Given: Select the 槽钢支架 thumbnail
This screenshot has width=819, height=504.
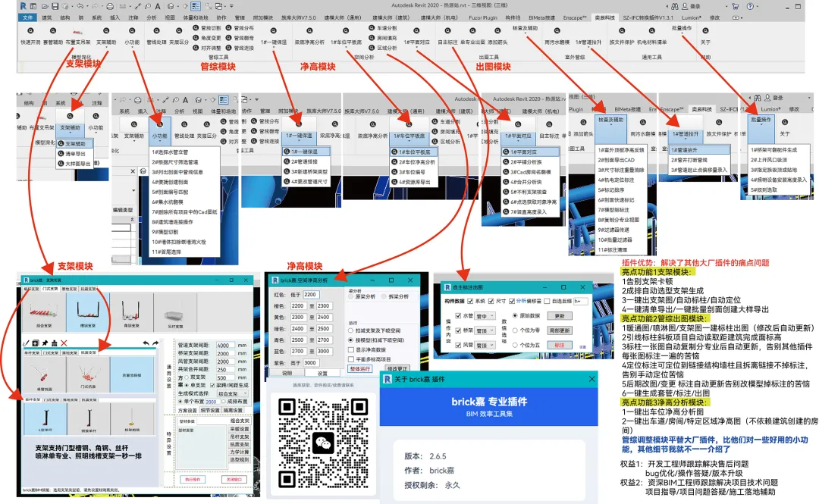Looking at the screenshot, I should (88, 311).
